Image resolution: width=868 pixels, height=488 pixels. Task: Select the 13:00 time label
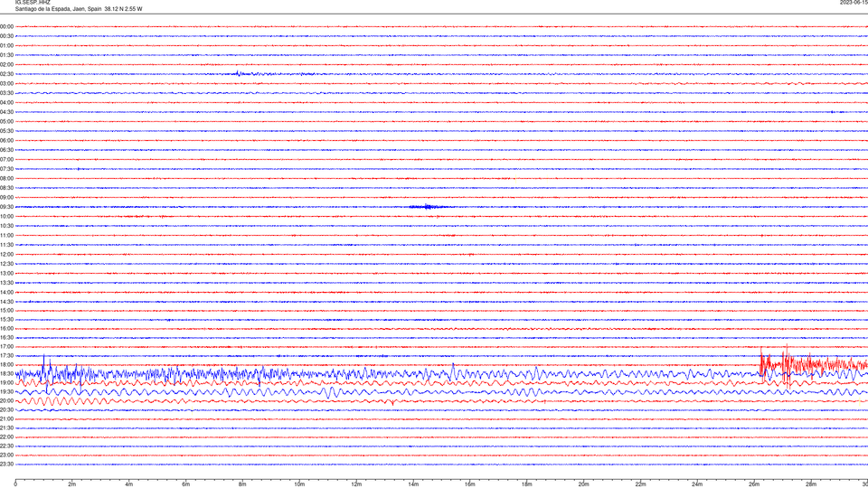pos(6,273)
